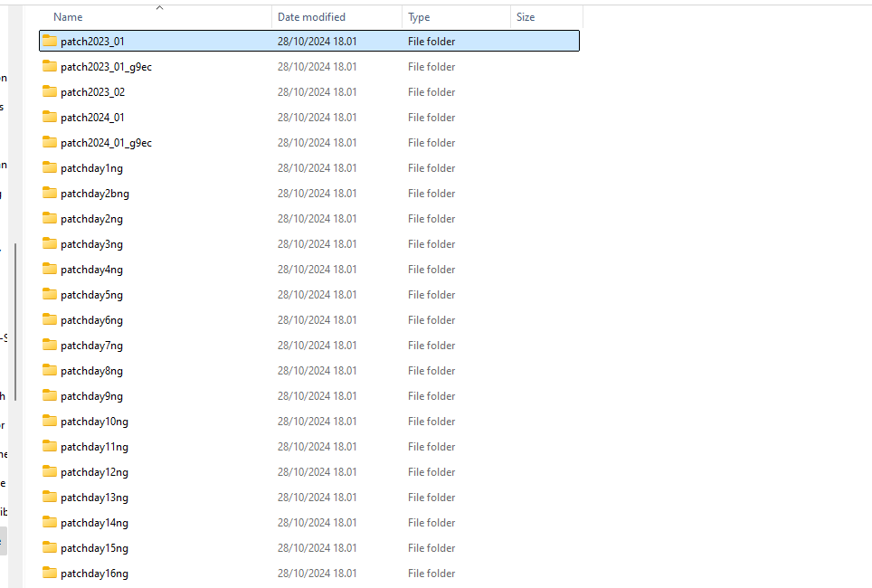Select the patch2023_01 folder name
This screenshot has width=872, height=588.
point(92,42)
